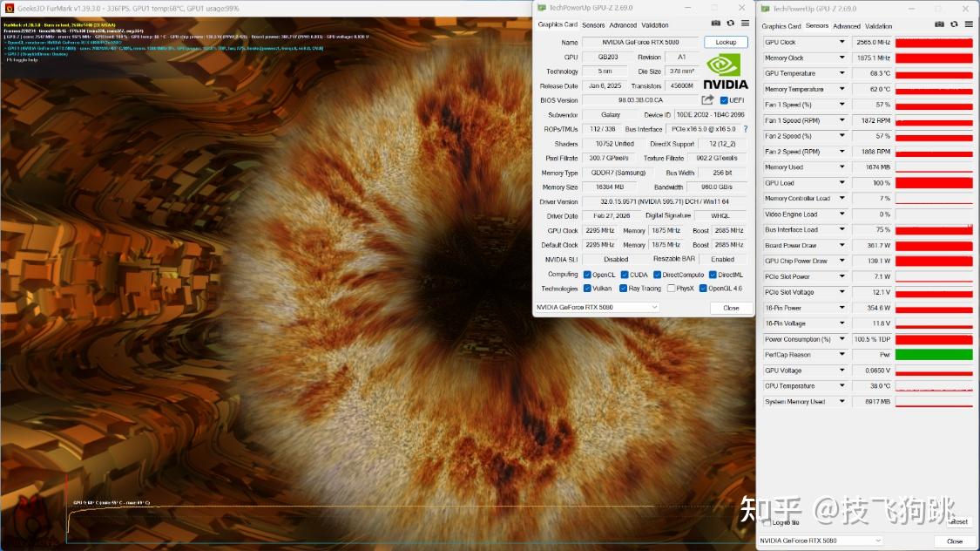980x551 pixels.
Task: Click the camera icon in Sensors window
Action: click(x=939, y=24)
